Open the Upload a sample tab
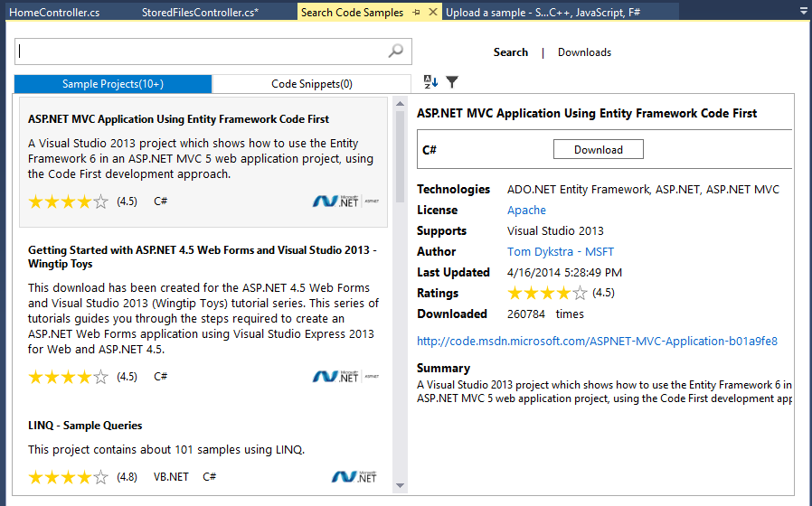This screenshot has height=506, width=812. [543, 13]
